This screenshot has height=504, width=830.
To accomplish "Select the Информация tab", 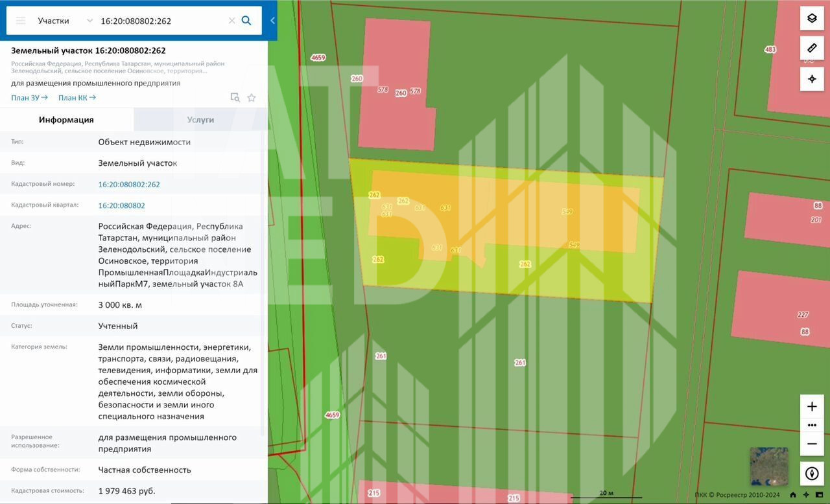I will (66, 120).
